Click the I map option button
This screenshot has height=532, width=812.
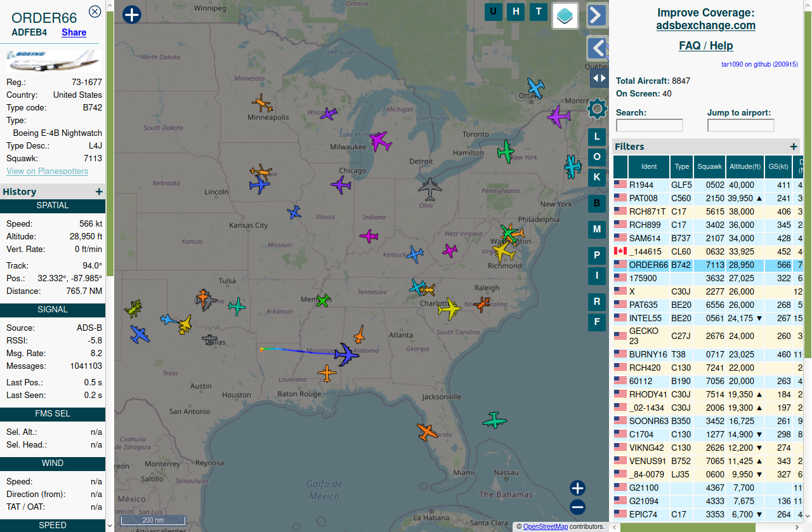pos(597,276)
